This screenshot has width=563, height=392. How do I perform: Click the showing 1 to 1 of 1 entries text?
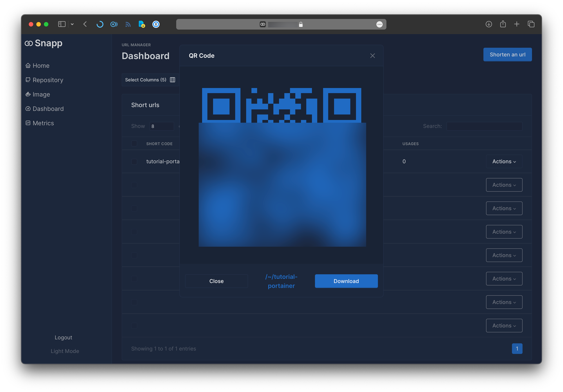point(164,349)
